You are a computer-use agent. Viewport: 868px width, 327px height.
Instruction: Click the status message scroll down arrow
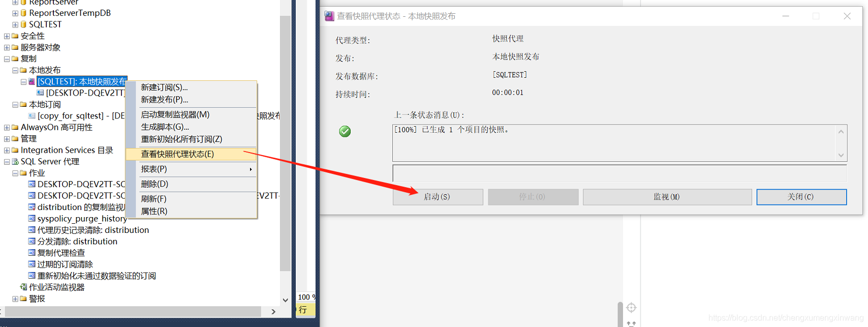pyautogui.click(x=841, y=155)
